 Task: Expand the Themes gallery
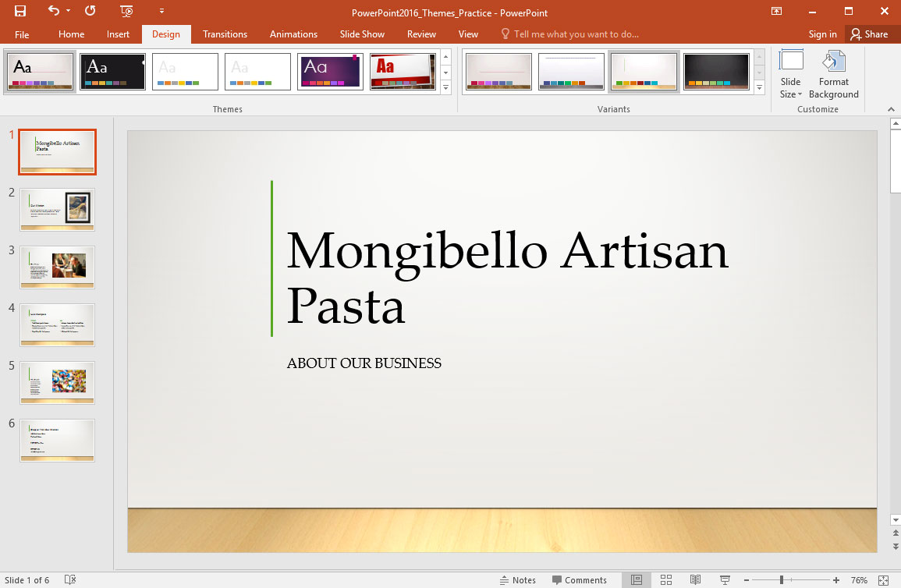pyautogui.click(x=445, y=88)
